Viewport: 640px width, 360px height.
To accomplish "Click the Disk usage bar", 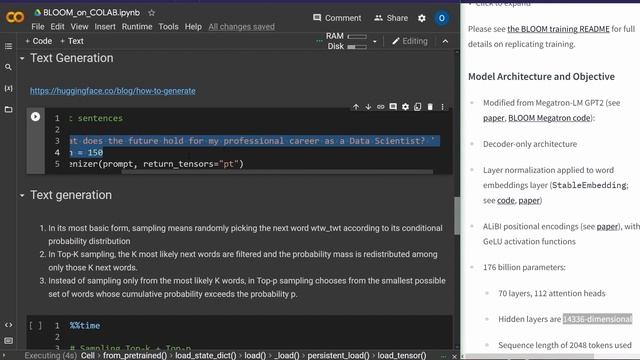I will point(357,47).
